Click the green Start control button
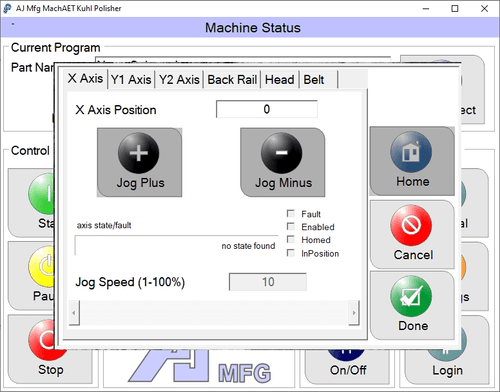The image size is (500, 392). point(32,202)
